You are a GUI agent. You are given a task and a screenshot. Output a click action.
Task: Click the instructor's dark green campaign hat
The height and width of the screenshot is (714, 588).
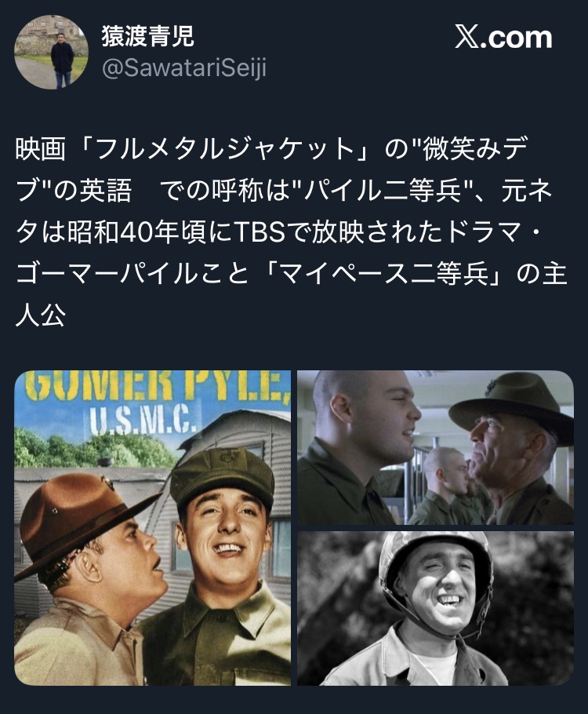510,406
